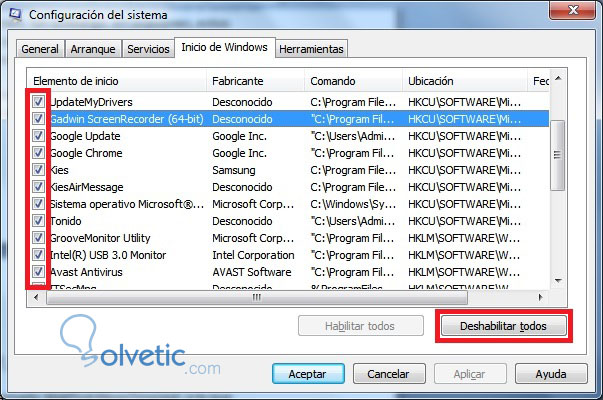Toggle the KiesAirMessage checkbox
Image resolution: width=603 pixels, height=400 pixels.
tap(38, 187)
